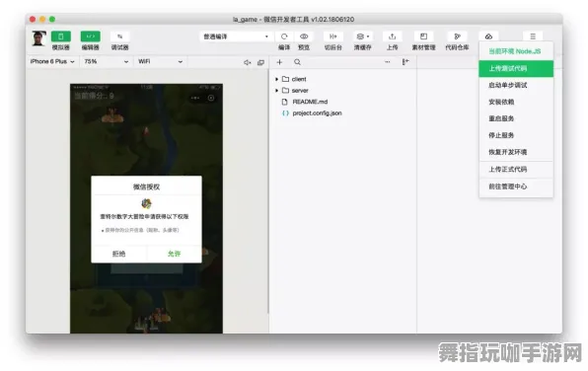
Task: Open the iPhone 6 Plus device dropdown
Action: click(x=52, y=61)
